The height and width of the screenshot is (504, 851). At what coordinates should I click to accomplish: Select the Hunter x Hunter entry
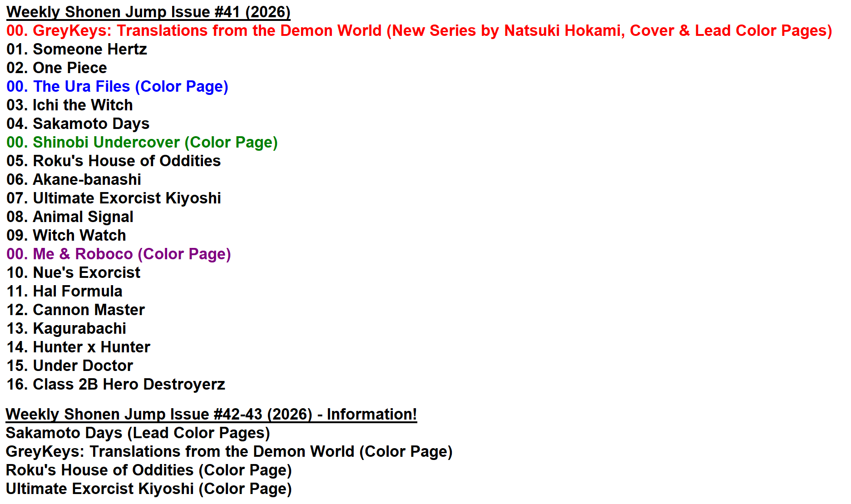coord(78,347)
